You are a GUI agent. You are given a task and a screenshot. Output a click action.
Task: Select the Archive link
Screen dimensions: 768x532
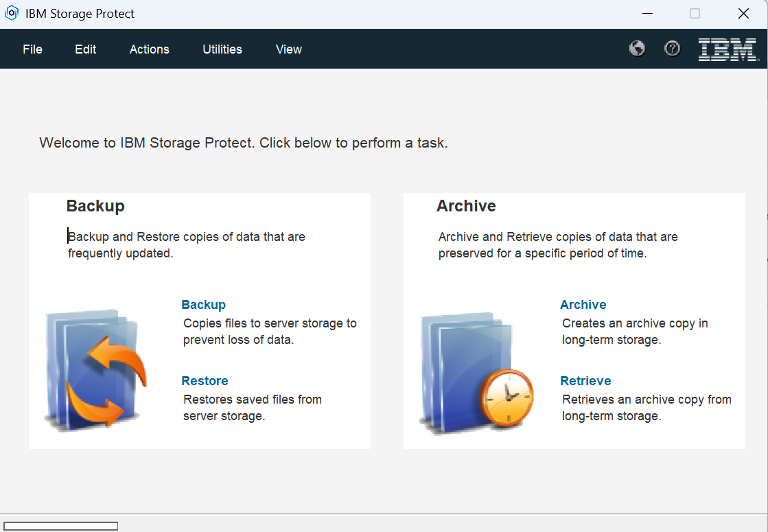(583, 305)
